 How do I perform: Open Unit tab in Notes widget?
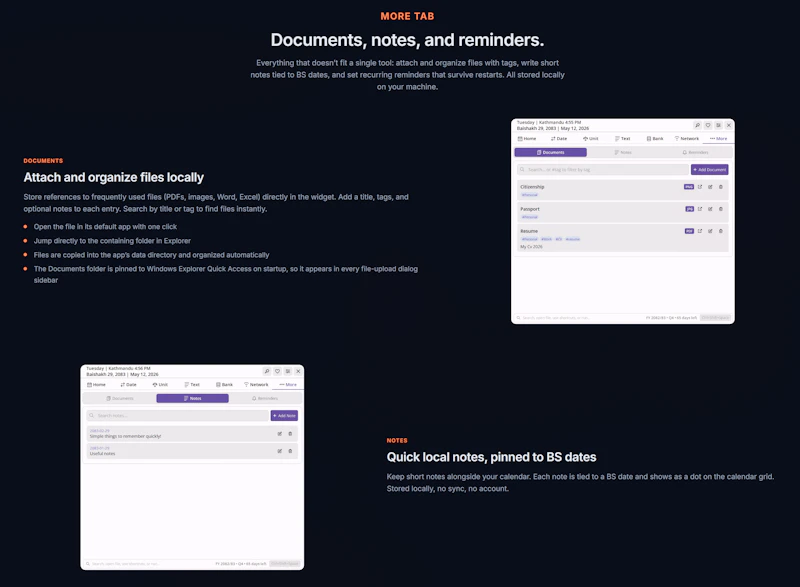pos(160,385)
